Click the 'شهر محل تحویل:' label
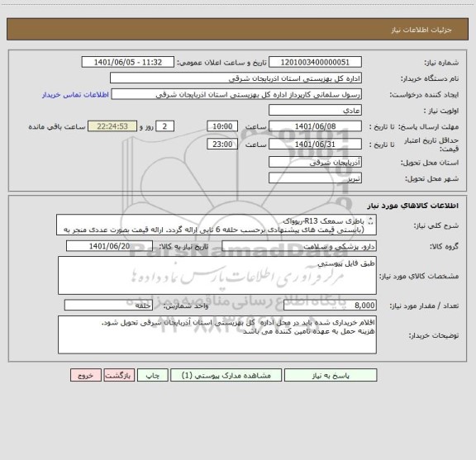Viewport: 476px width, 460px height. coord(431,178)
